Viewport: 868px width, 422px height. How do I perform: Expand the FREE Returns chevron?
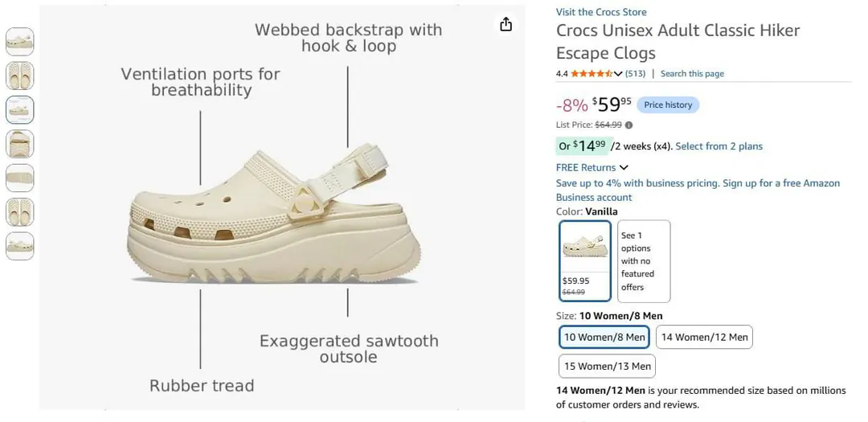coord(624,168)
